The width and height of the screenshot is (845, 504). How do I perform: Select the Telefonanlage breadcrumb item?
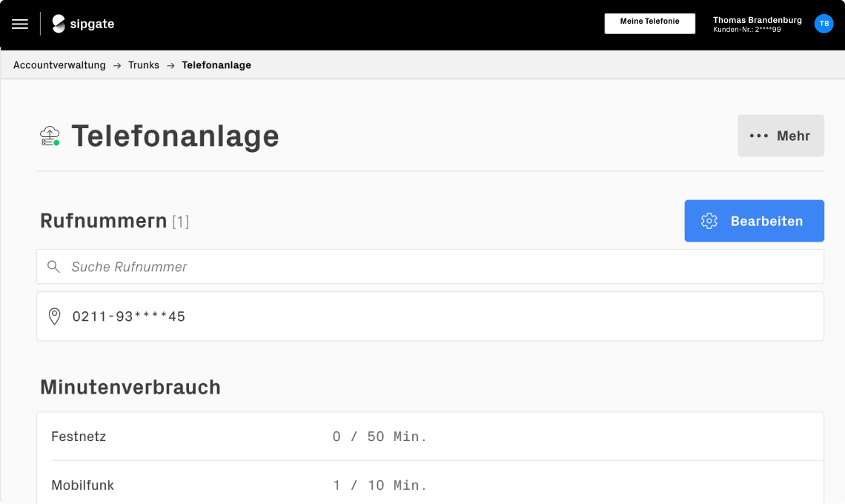point(216,65)
